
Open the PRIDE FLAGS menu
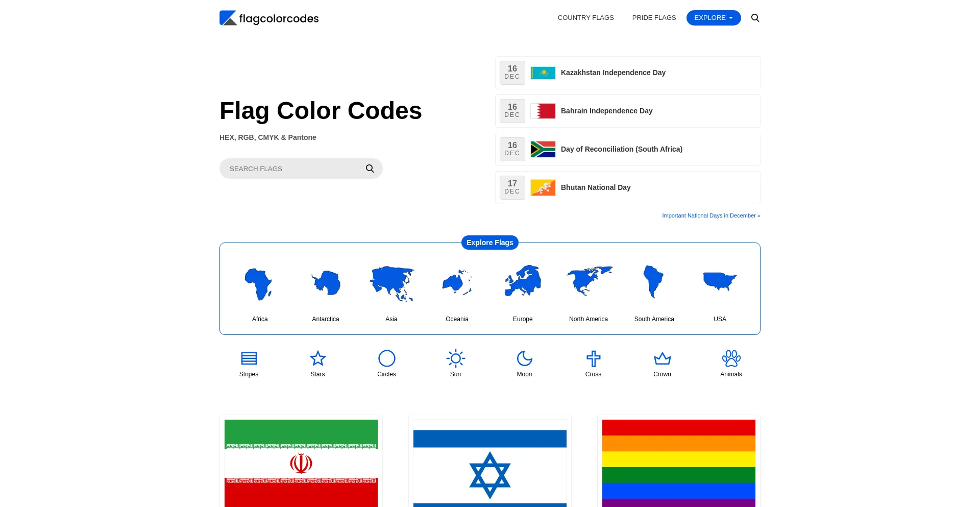pyautogui.click(x=654, y=17)
